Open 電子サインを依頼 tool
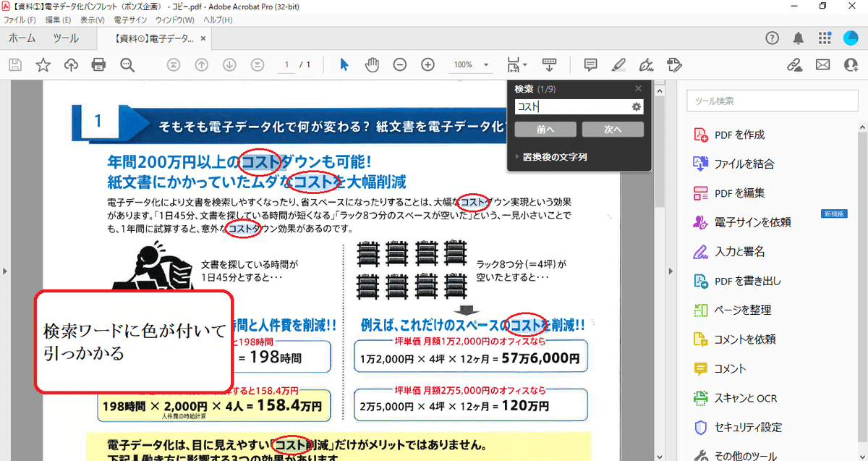868x461 pixels. click(741, 222)
